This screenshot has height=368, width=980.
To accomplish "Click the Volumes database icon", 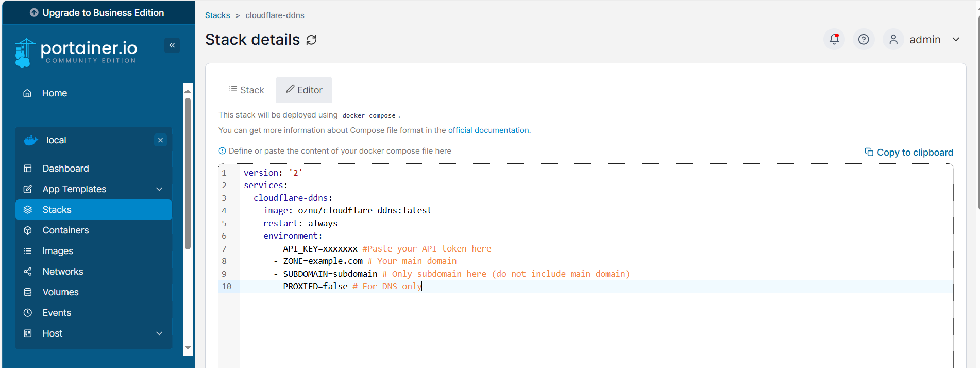I will (28, 292).
